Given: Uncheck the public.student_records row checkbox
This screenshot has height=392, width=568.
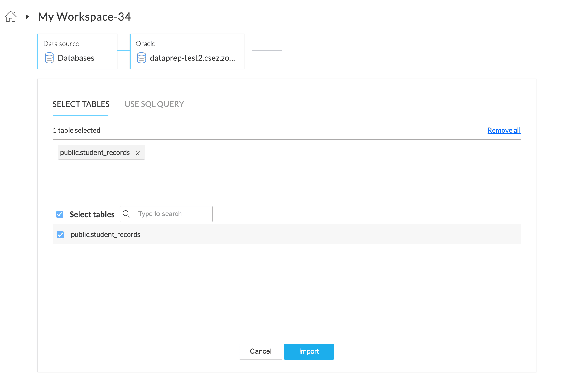Looking at the screenshot, I should click(x=60, y=235).
